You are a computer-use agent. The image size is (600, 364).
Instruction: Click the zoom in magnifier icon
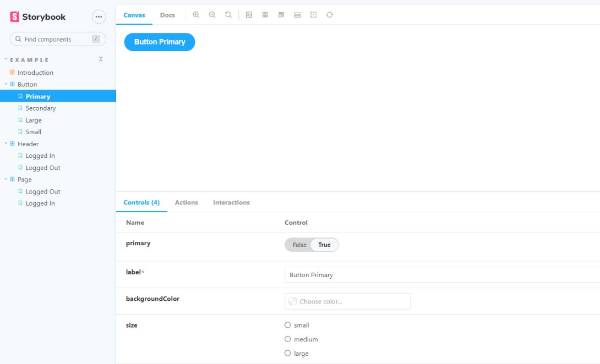(x=196, y=15)
